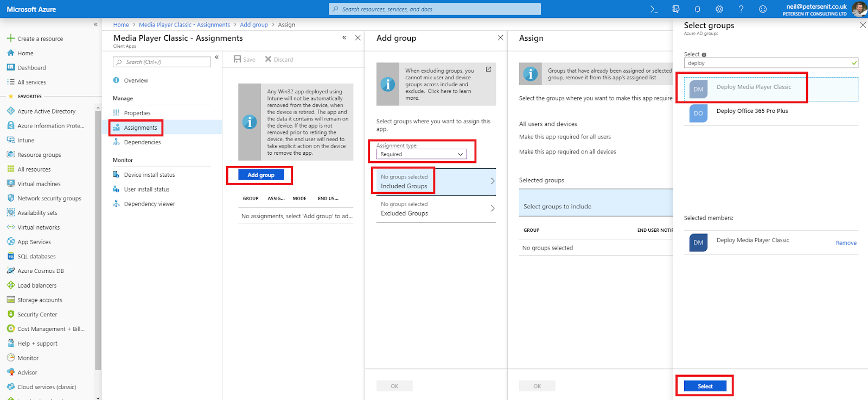The image size is (868, 400).
Task: Open the Assignment type dropdown
Action: tap(422, 154)
